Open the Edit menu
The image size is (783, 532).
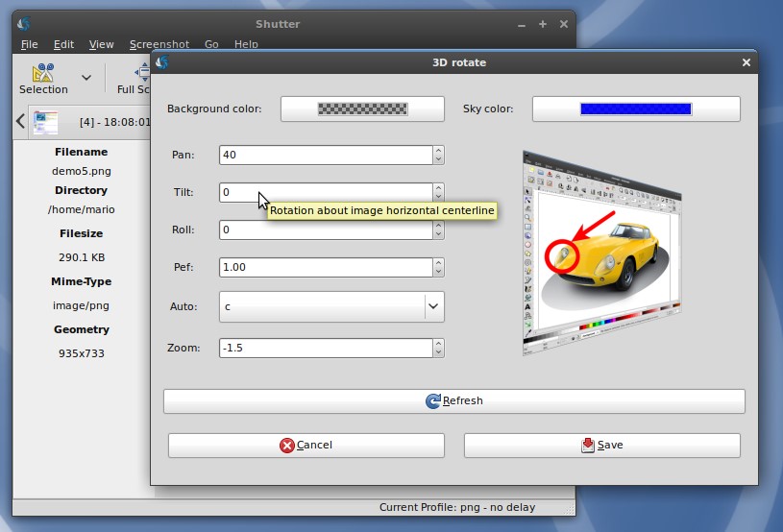[63, 44]
